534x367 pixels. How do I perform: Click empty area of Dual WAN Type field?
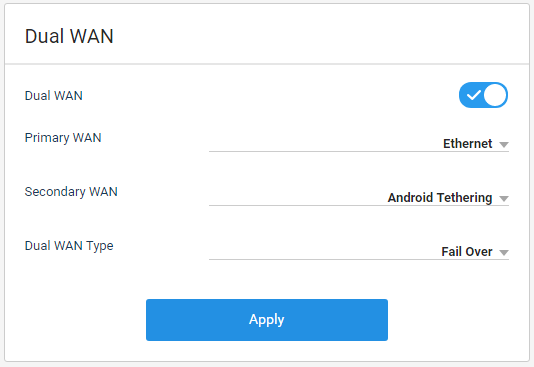point(324,252)
